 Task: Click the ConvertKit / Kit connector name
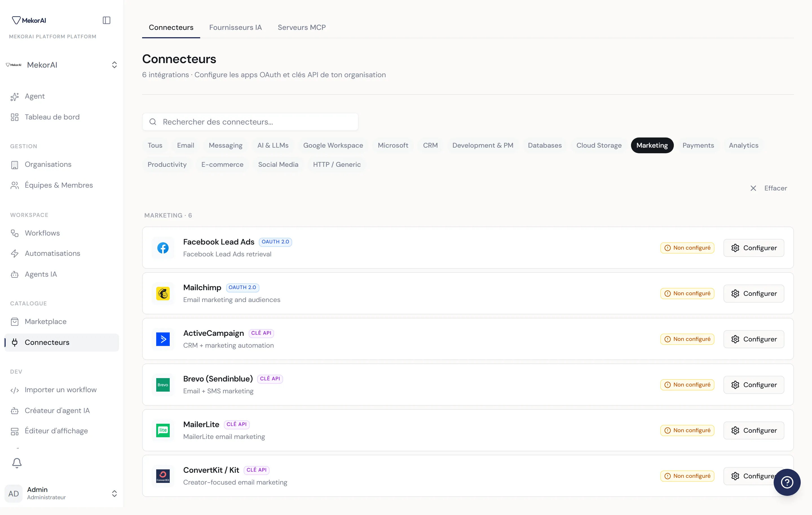tap(211, 470)
